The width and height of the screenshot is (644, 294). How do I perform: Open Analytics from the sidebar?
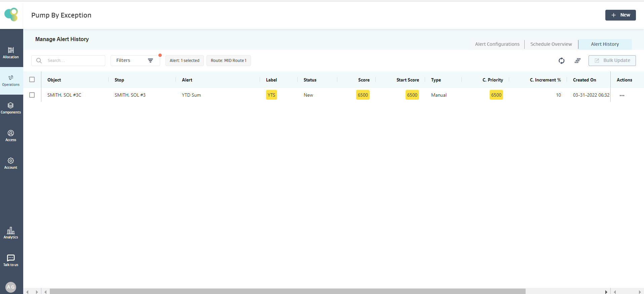[x=11, y=233]
